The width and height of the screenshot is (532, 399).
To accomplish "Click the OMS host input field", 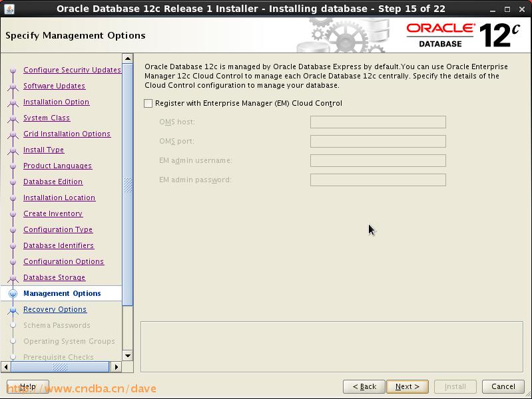I will click(378, 122).
